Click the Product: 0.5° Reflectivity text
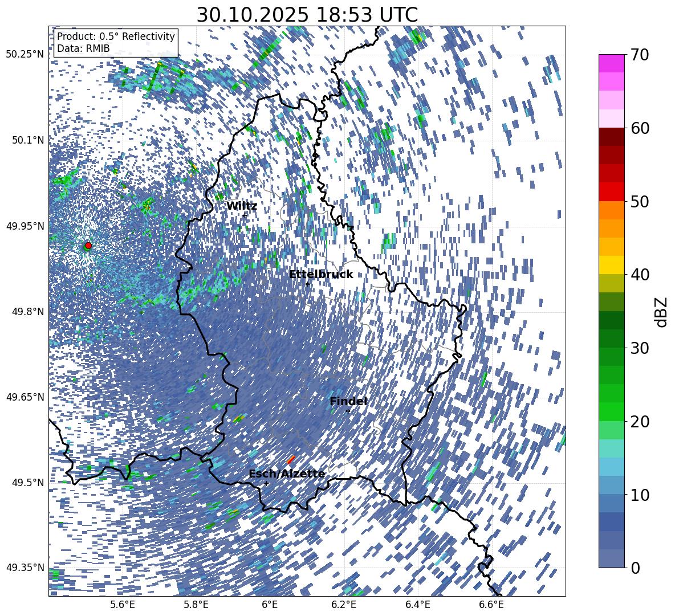 pos(116,36)
